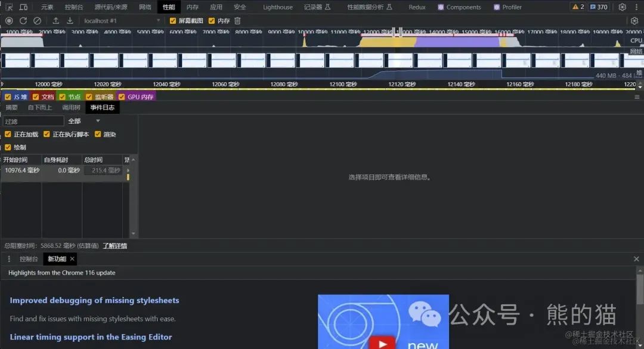Open the 应用 tab
Screen dimensions: 644x349
point(216,7)
